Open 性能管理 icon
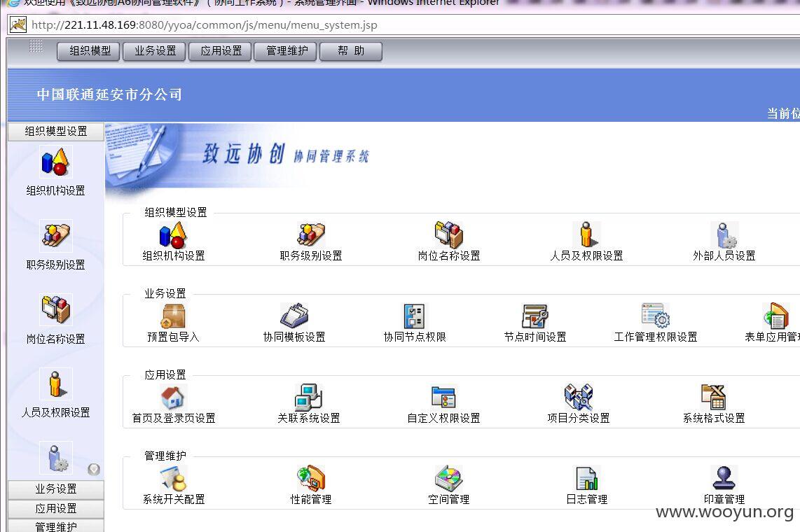This screenshot has height=532, width=800. point(311,478)
